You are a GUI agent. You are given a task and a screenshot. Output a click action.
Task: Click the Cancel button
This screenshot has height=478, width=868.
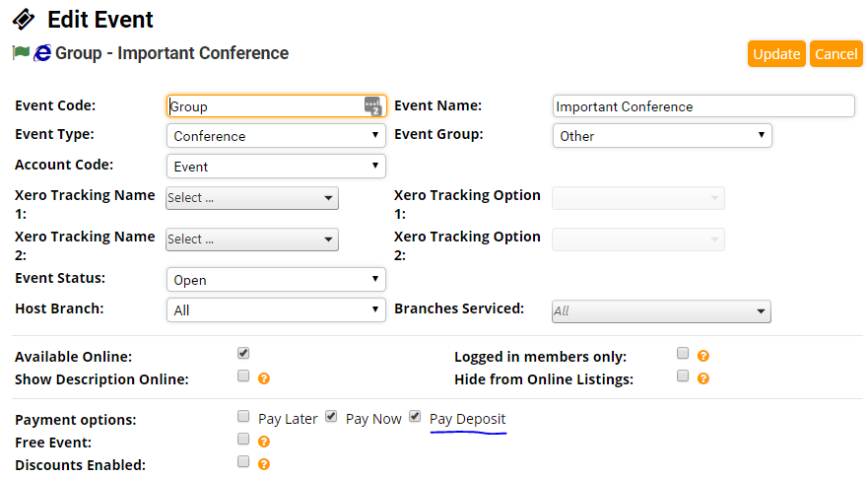835,54
